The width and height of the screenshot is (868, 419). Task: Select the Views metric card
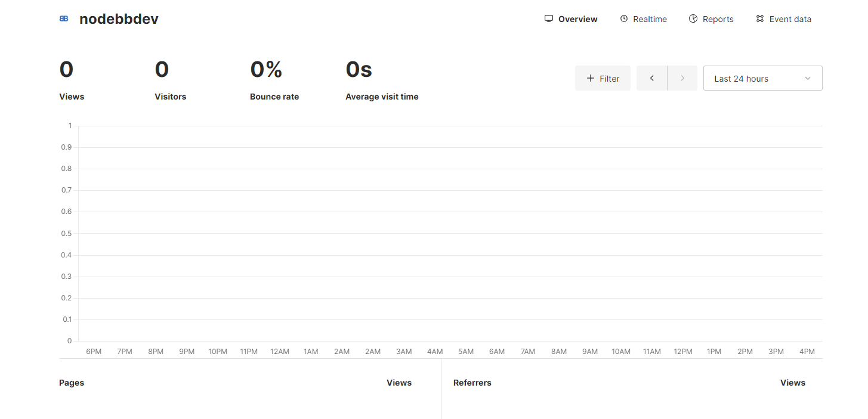pyautogui.click(x=72, y=80)
